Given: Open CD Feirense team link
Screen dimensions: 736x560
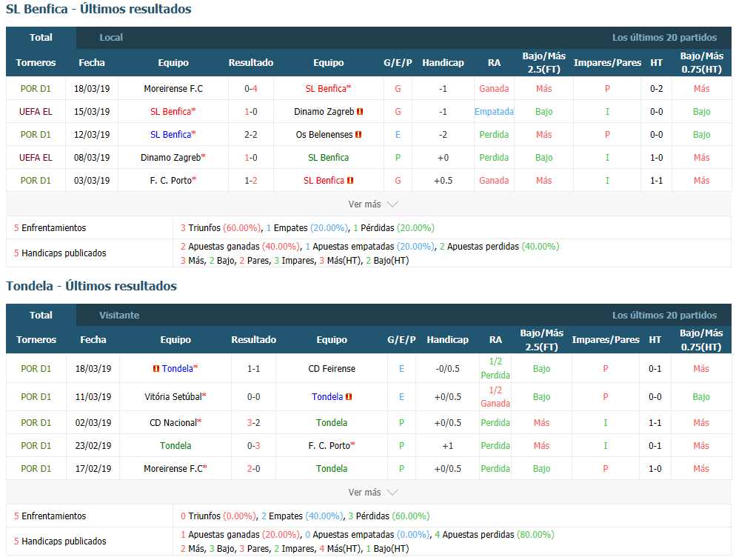Looking at the screenshot, I should (x=332, y=368).
